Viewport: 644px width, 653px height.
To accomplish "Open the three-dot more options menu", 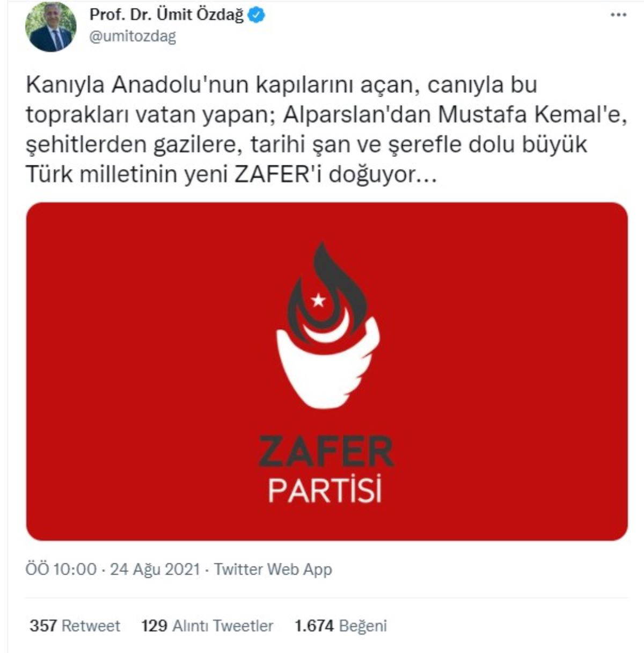I will pyautogui.click(x=619, y=15).
